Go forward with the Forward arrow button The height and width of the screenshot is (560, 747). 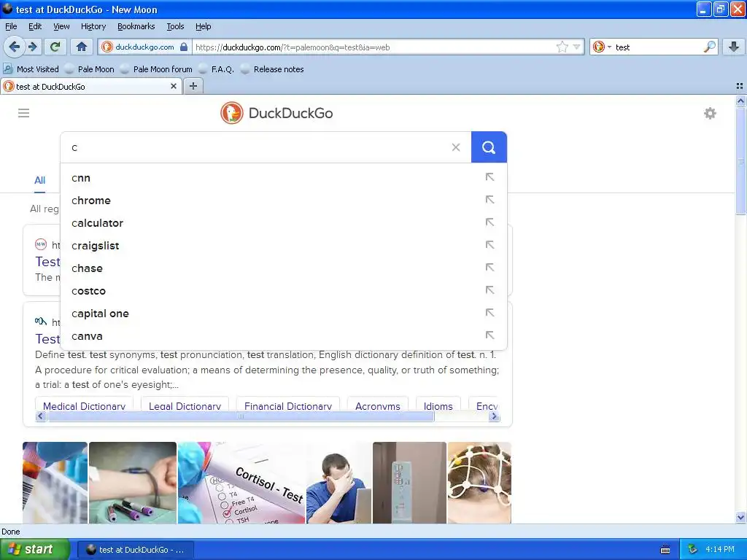click(32, 47)
